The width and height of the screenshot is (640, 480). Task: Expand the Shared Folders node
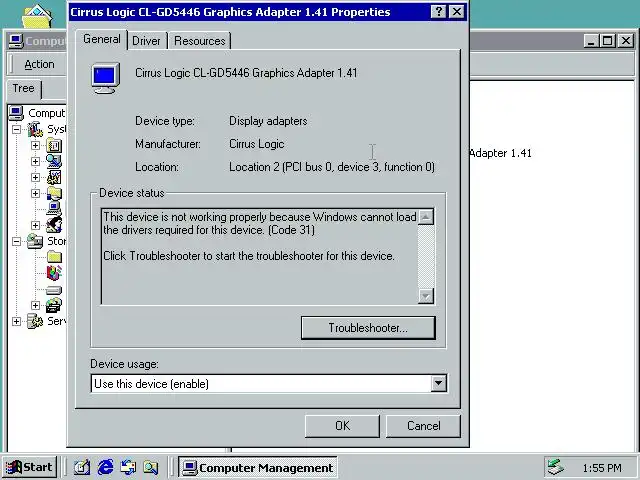click(x=36, y=193)
